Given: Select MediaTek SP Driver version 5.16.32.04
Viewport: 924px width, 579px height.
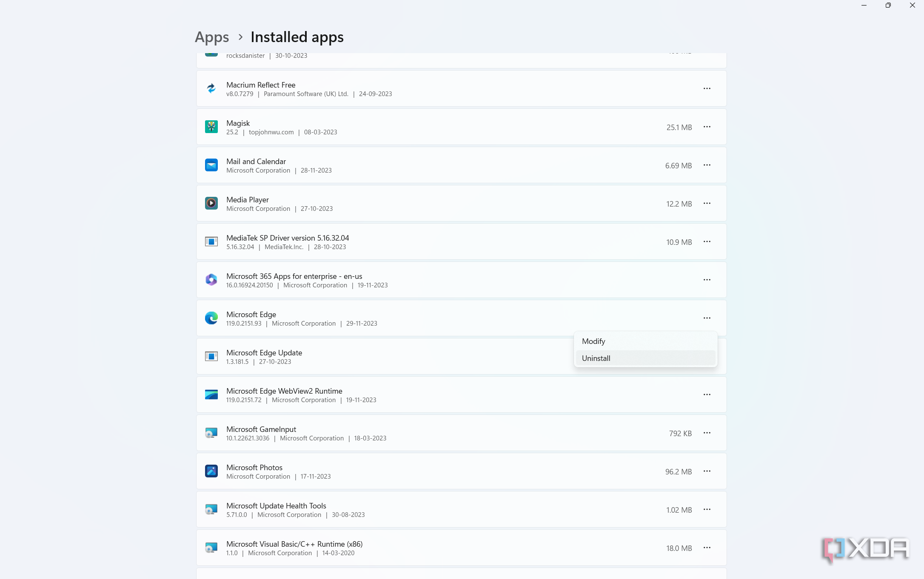Looking at the screenshot, I should click(288, 238).
